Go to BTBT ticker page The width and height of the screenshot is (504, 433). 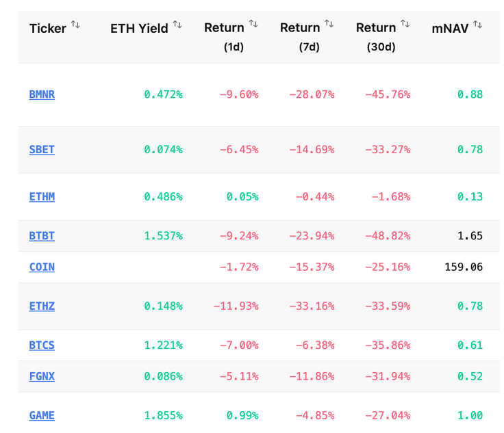[42, 236]
